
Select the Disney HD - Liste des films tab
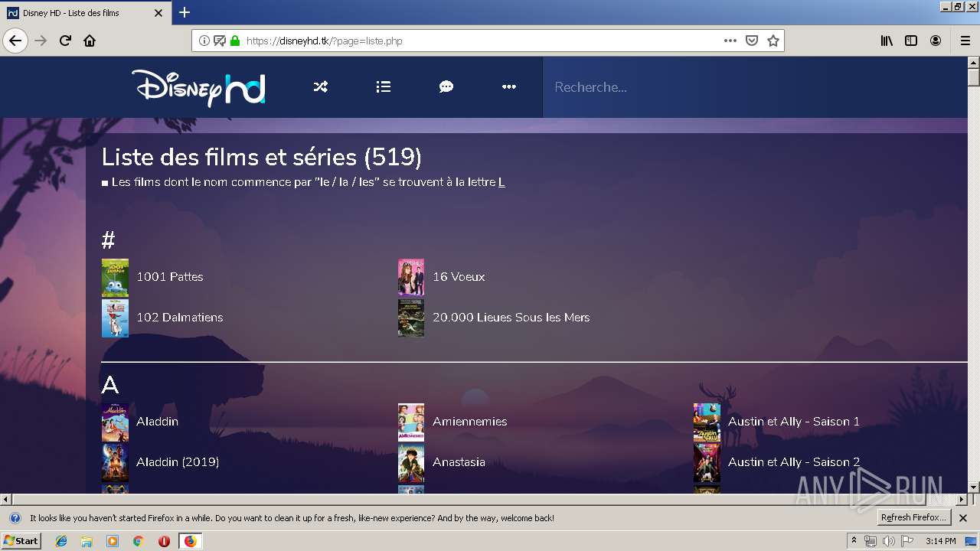(85, 13)
